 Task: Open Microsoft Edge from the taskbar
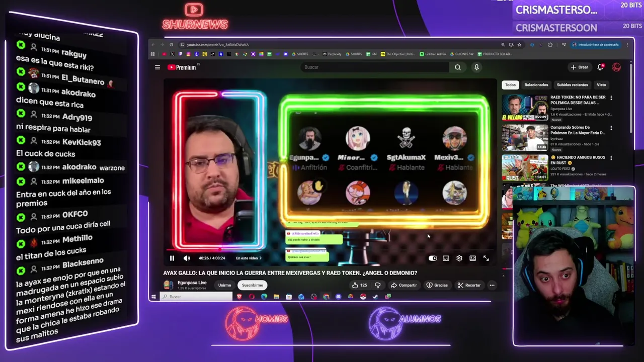264,297
